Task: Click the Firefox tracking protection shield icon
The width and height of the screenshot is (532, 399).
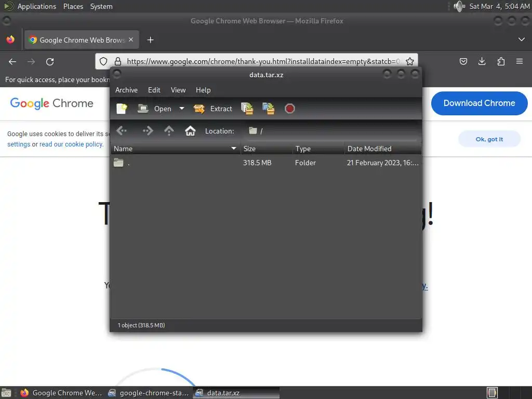Action: (103, 61)
